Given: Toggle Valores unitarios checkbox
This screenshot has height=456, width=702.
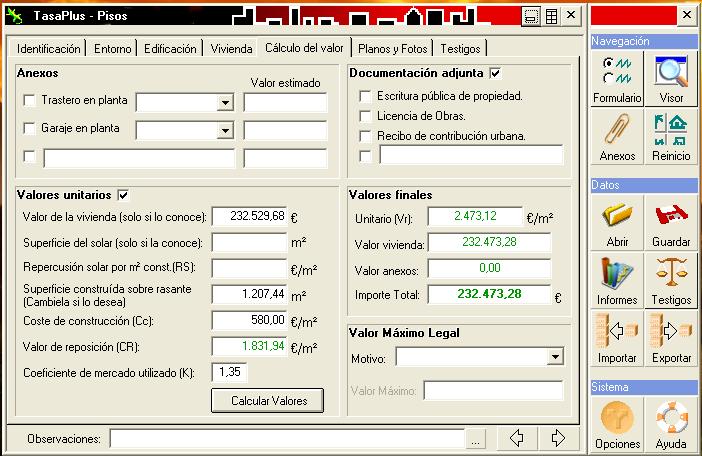Looking at the screenshot, I should [123, 195].
